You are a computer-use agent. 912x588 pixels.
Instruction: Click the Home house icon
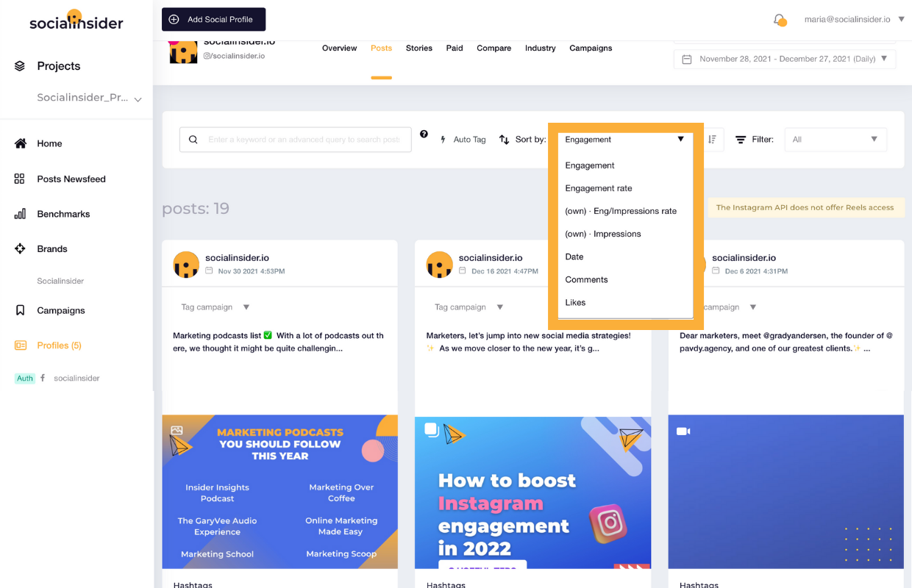coord(20,144)
